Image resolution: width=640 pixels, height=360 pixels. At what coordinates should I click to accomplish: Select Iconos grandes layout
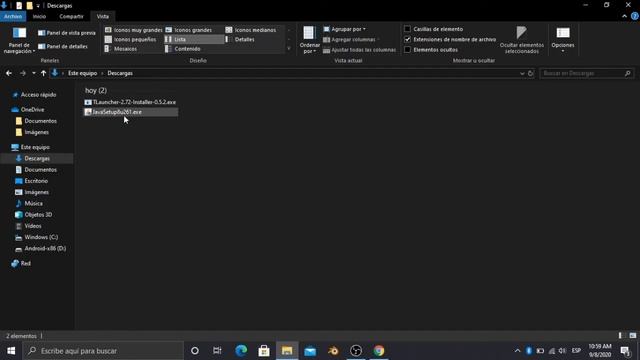pos(189,30)
